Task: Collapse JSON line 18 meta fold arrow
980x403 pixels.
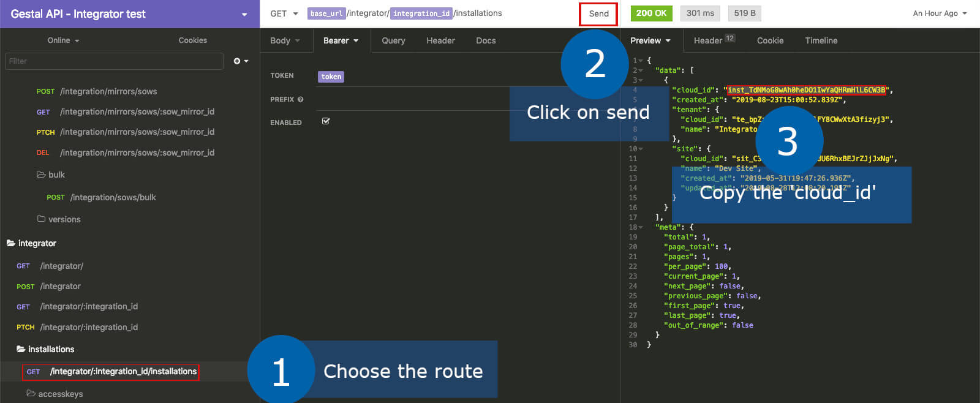Action: click(641, 227)
